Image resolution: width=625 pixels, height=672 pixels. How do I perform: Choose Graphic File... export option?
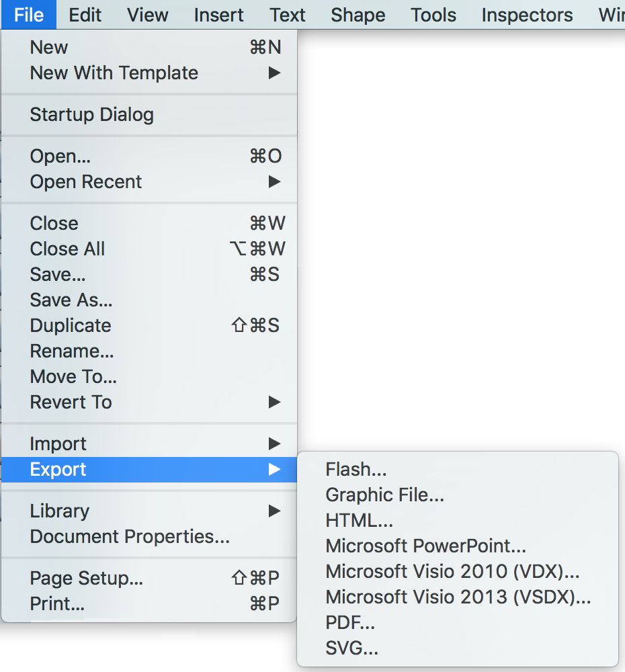tap(384, 495)
